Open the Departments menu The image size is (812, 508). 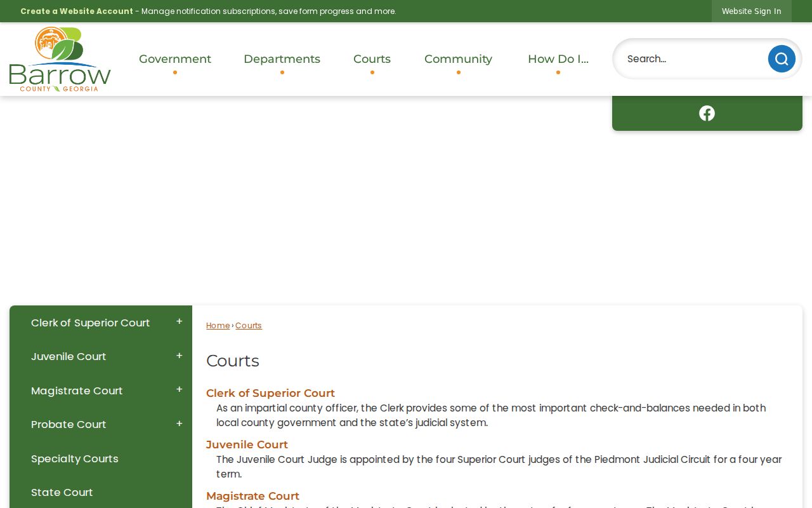tap(282, 59)
